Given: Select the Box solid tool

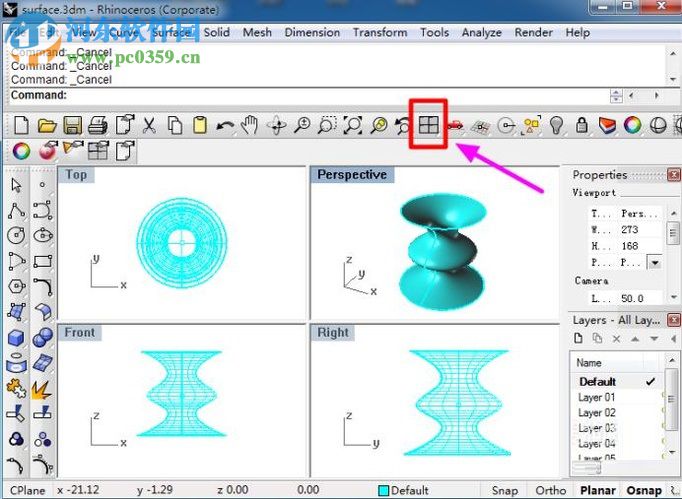Looking at the screenshot, I should coord(16,338).
